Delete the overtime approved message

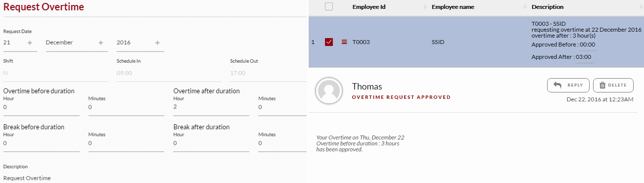613,85
